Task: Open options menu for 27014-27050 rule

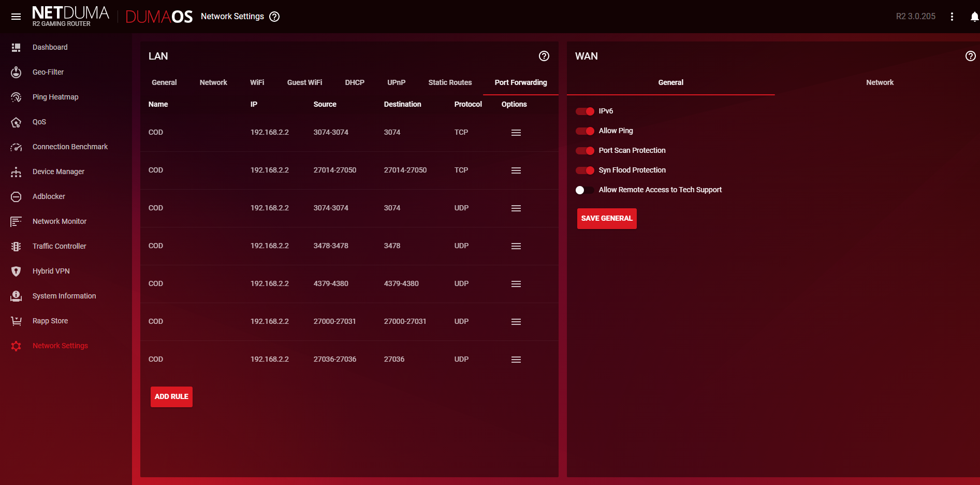Action: tap(516, 170)
